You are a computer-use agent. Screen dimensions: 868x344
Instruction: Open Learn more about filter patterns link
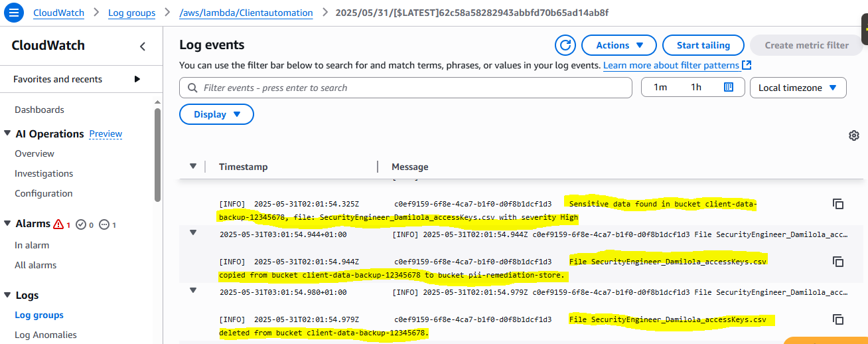click(671, 65)
